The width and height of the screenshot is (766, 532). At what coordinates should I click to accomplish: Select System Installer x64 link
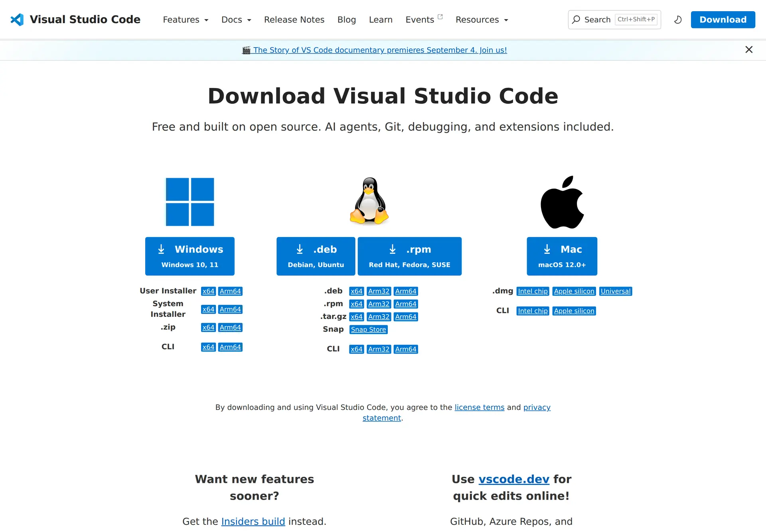point(208,309)
